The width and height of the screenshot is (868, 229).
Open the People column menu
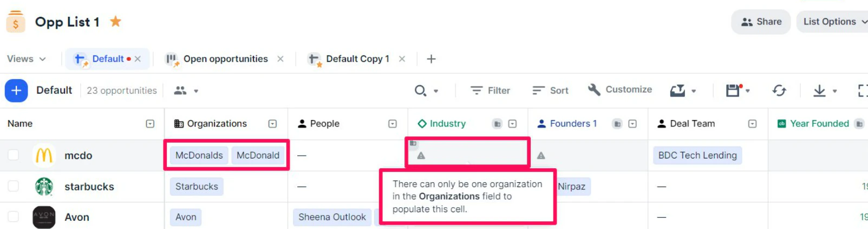coord(393,124)
